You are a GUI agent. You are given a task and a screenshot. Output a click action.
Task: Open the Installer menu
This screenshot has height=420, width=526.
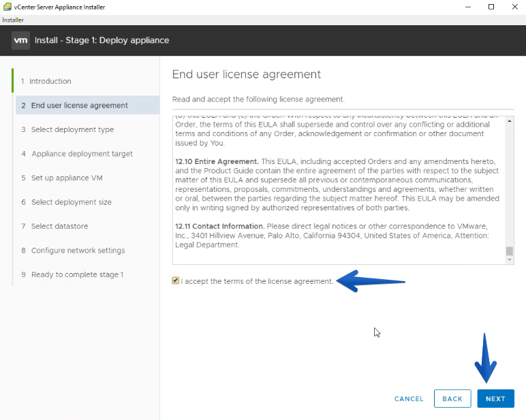pyautogui.click(x=13, y=20)
